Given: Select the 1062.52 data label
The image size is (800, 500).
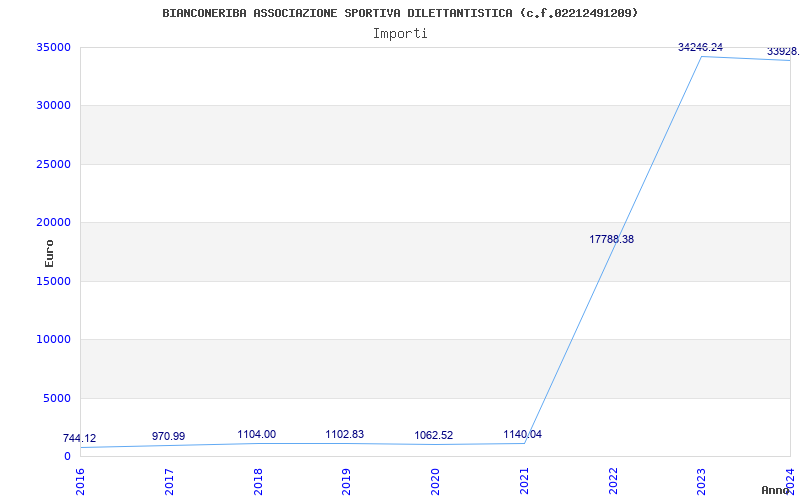Looking at the screenshot, I should [434, 435].
